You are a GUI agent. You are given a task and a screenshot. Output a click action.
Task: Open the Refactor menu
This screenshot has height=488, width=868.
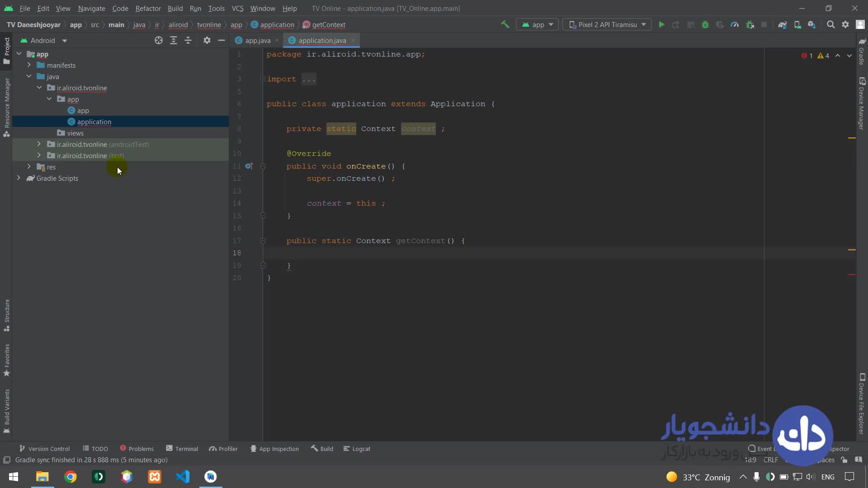click(x=148, y=8)
